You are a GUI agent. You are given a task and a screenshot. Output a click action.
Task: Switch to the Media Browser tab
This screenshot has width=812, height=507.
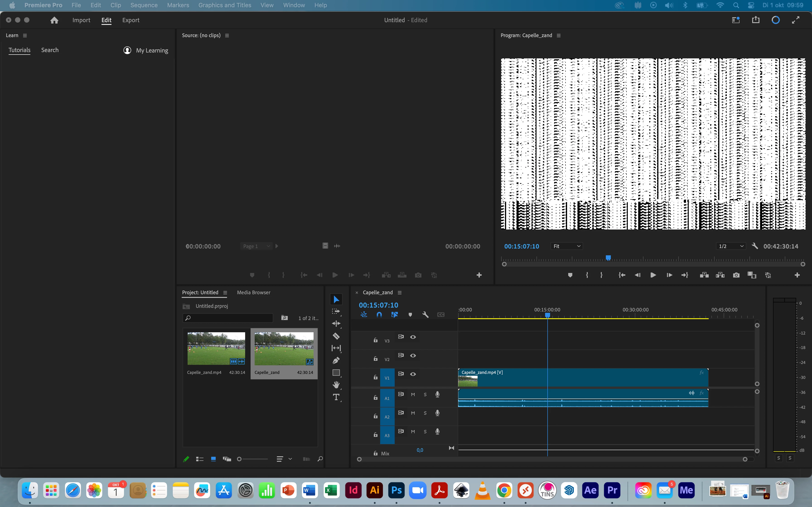pyautogui.click(x=253, y=292)
